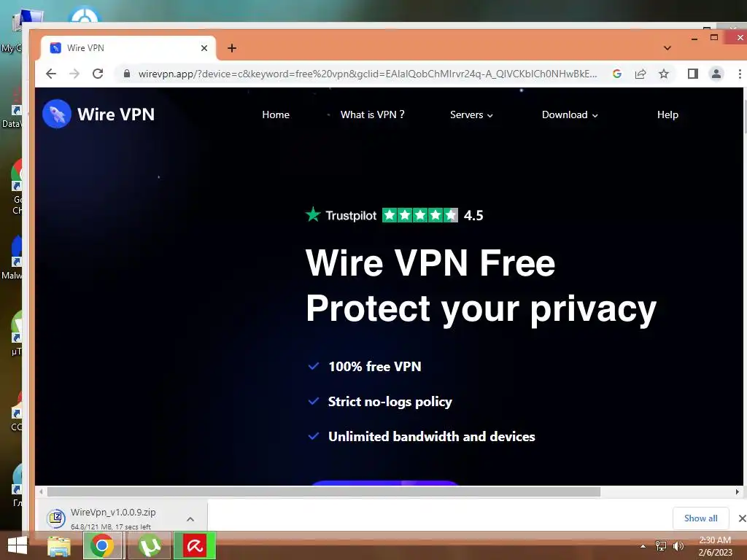Open the share page icon in address bar
Screen dimensions: 747x560
(640, 74)
